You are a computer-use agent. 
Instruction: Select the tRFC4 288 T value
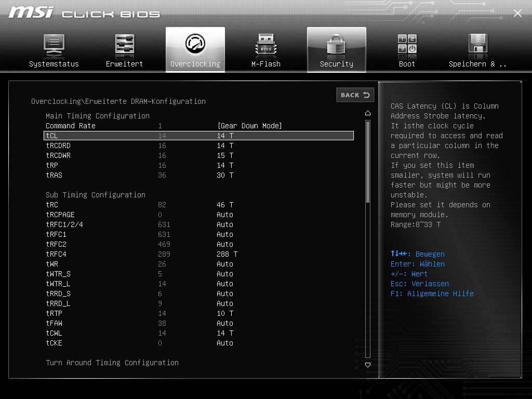(x=227, y=254)
